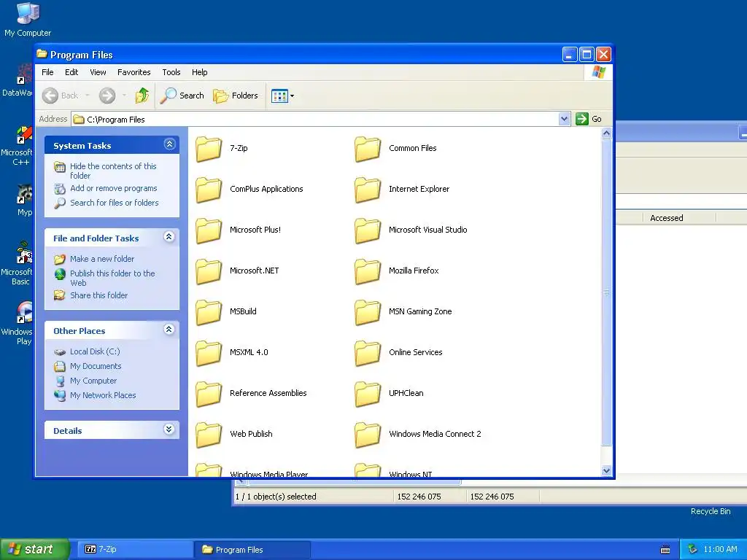Select the Reference Assemblies folder icon
This screenshot has width=747, height=560.
click(x=209, y=394)
